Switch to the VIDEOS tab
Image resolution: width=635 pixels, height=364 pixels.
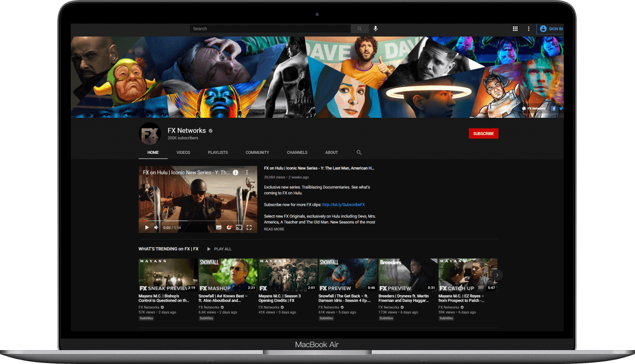183,152
